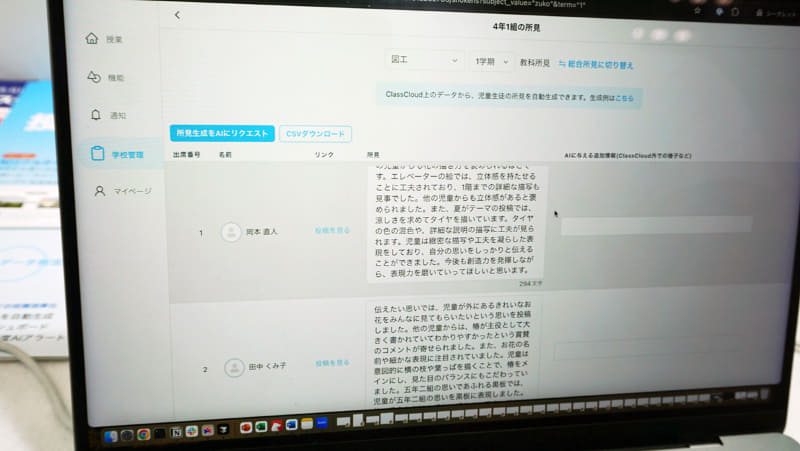Launch Google Chrome from the dock
This screenshot has height=451, width=800.
pyautogui.click(x=143, y=434)
